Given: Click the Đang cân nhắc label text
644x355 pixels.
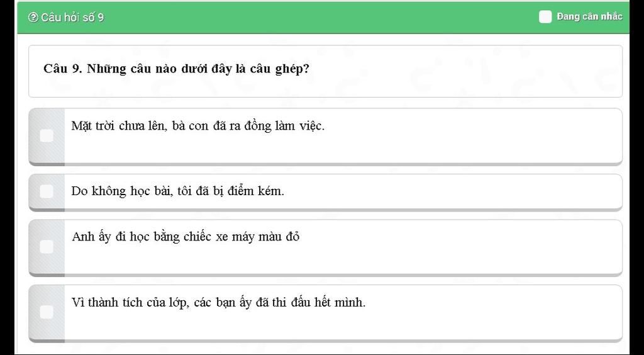Looking at the screenshot, I should [589, 17].
